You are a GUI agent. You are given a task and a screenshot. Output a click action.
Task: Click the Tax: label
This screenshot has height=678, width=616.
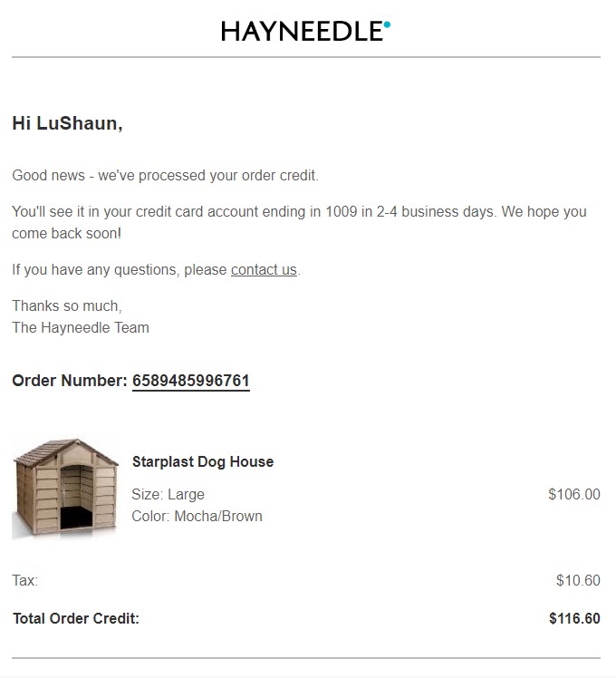(x=25, y=580)
